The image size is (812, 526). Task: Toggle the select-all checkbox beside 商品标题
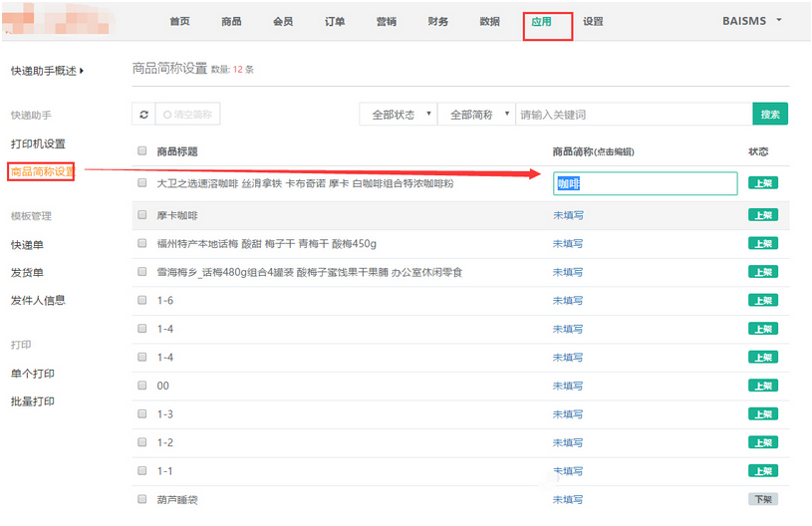(x=141, y=151)
